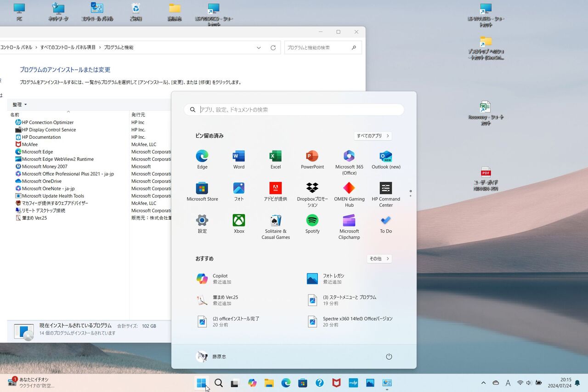Sort programs by the 名前 column header
This screenshot has height=392, width=588.
coord(68,114)
